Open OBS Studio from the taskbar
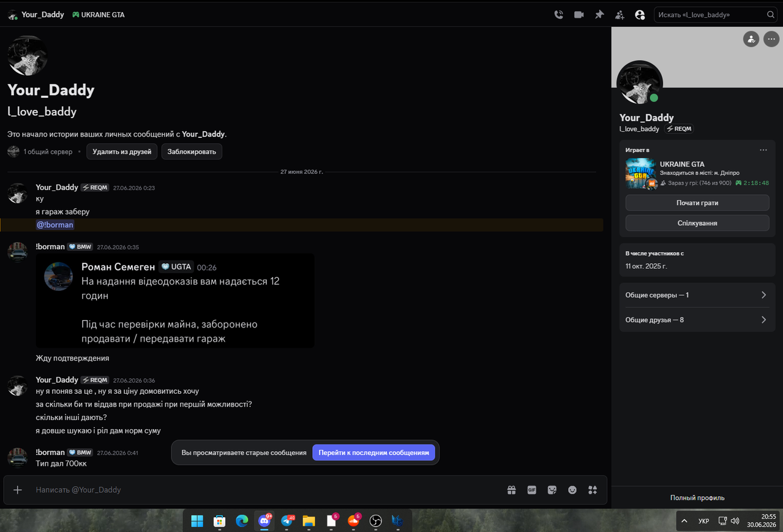The width and height of the screenshot is (783, 532). 376,521
